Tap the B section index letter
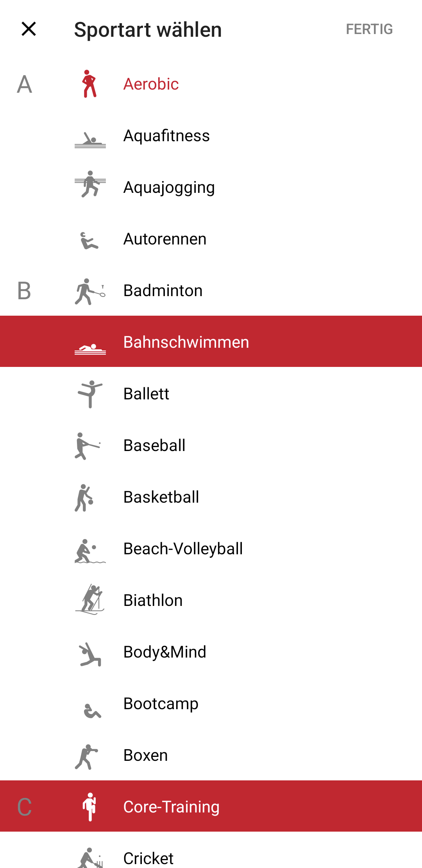Image resolution: width=422 pixels, height=868 pixels. [24, 291]
